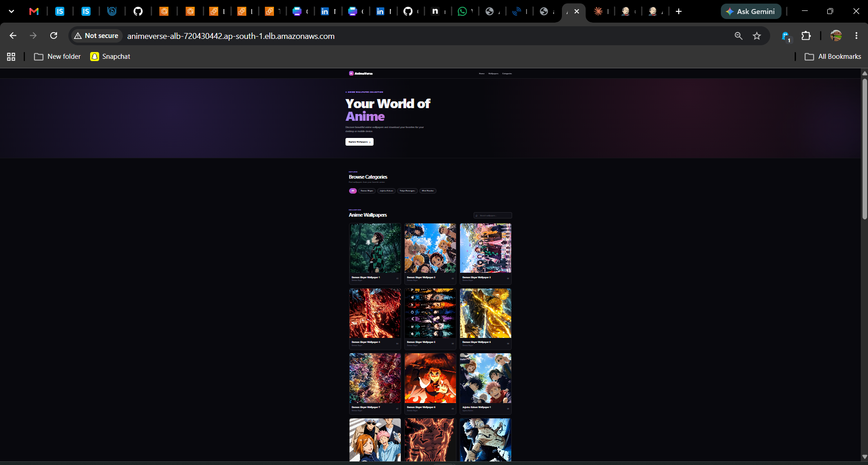This screenshot has width=868, height=465.
Task: Focus the Search wallpapers input field
Action: [x=493, y=215]
